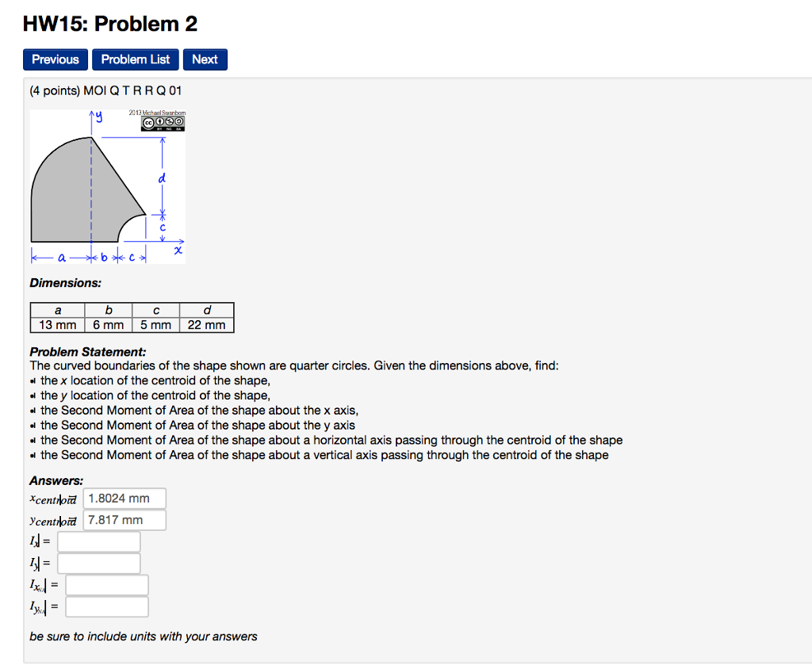The image size is (812, 665).
Task: Click the x-axis label in the figure
Action: (x=178, y=250)
